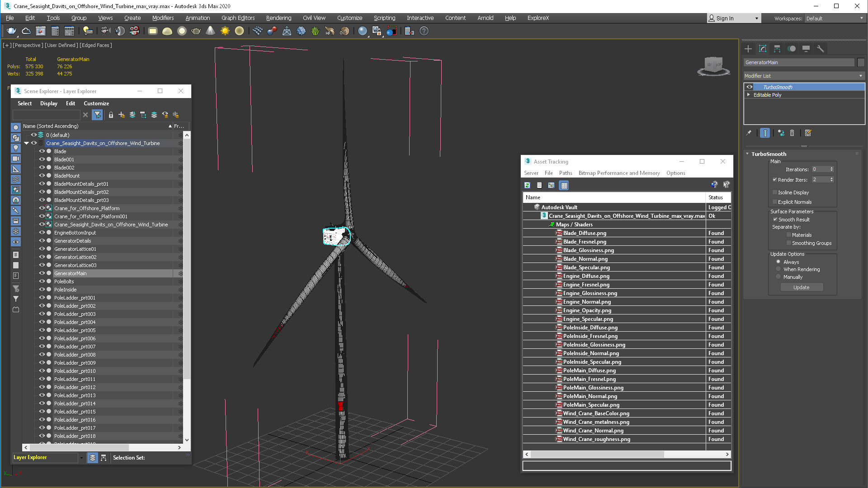Click the spiky gear particle icon
The height and width of the screenshot is (488, 868).
tap(301, 31)
